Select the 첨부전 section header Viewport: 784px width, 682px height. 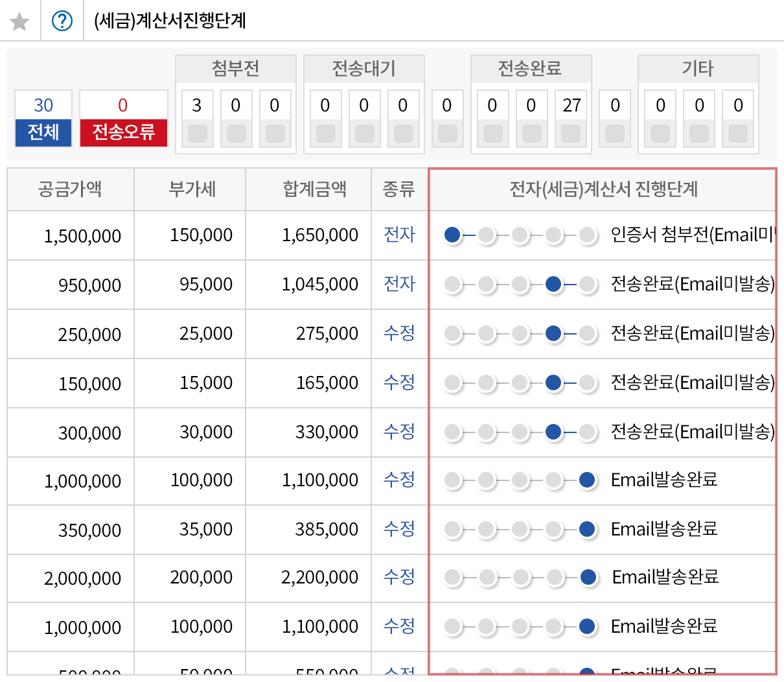(x=235, y=67)
